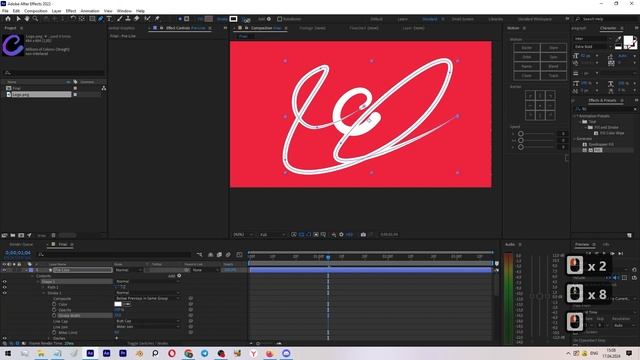The image size is (640, 360).
Task: Click the timeline current time display
Action: [18, 253]
